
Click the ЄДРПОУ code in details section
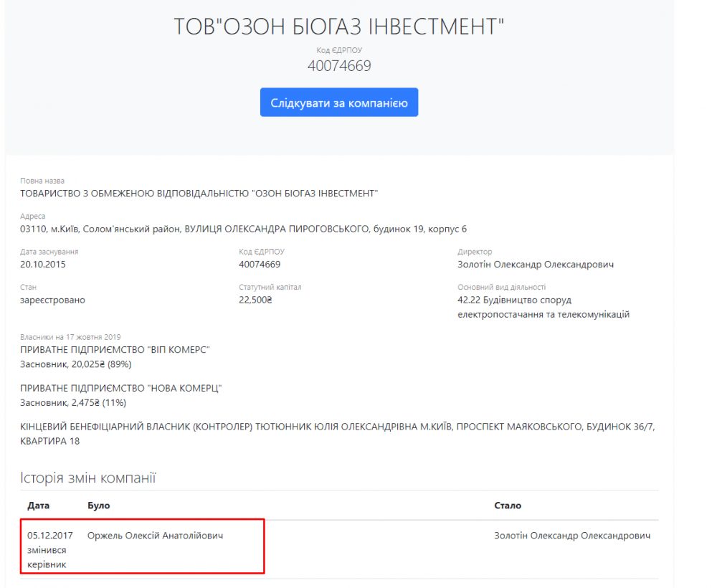click(x=260, y=264)
